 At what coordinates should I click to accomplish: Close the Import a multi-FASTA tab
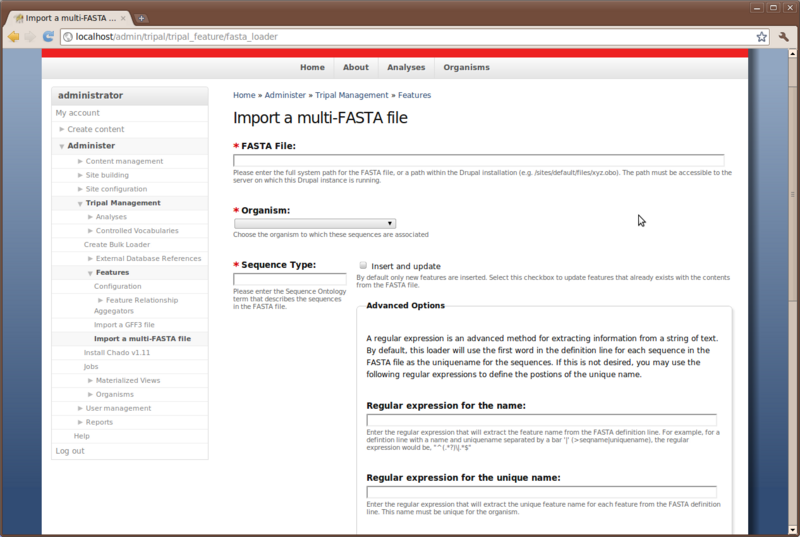(x=123, y=18)
